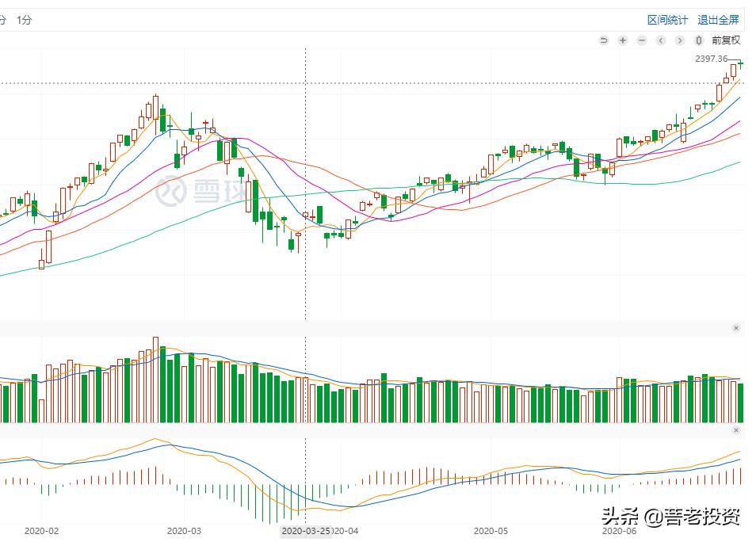Select the 1分 period tab
Image resolution: width=756 pixels, height=542 pixels.
pyautogui.click(x=24, y=20)
